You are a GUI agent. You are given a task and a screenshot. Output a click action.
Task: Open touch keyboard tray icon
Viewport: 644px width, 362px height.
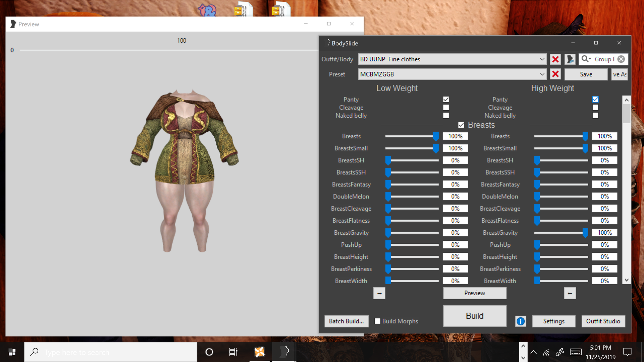point(576,352)
